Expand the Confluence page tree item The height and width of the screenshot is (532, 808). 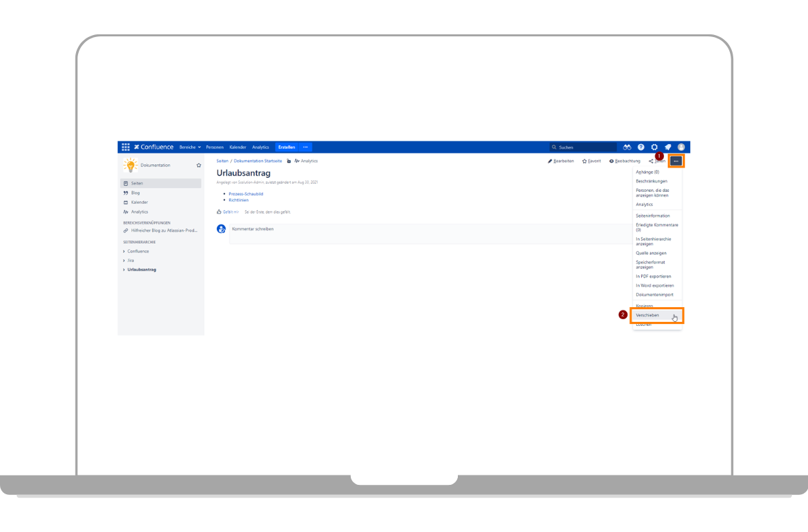[x=124, y=251]
